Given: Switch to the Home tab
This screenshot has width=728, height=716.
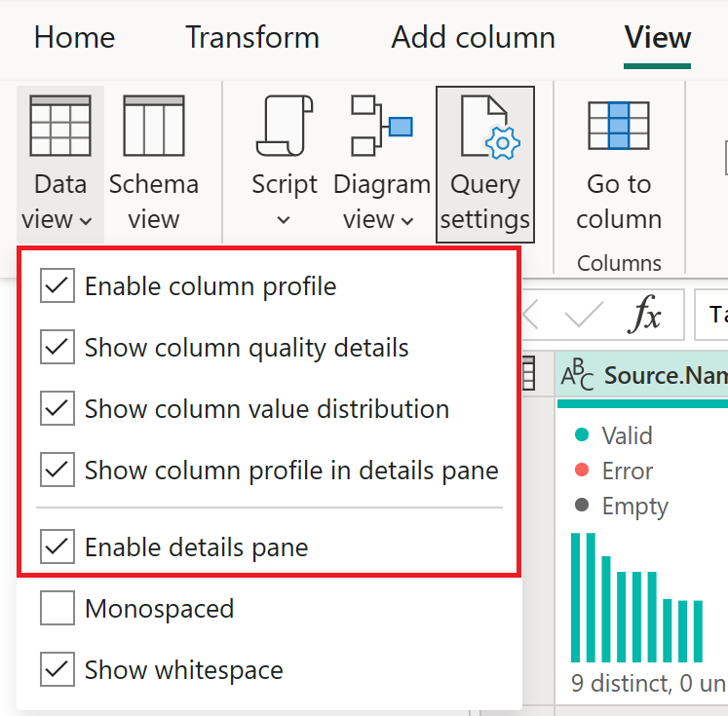Looking at the screenshot, I should (x=74, y=38).
